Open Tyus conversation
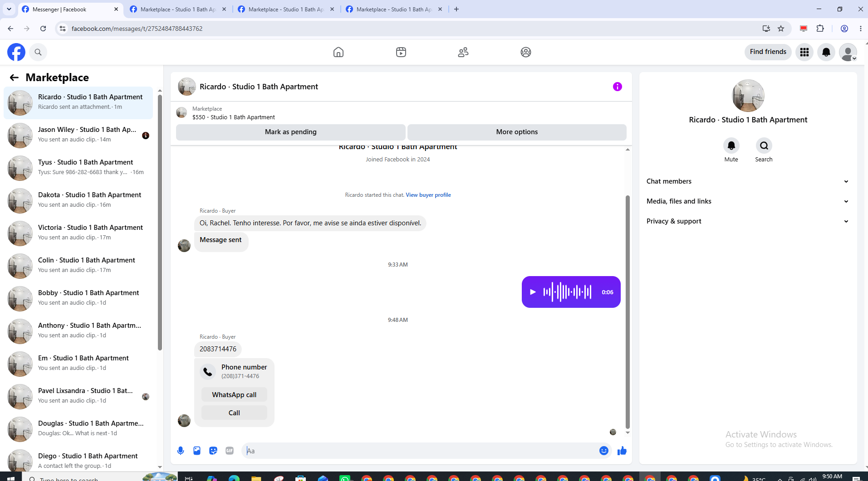The width and height of the screenshot is (868, 481). 78,168
